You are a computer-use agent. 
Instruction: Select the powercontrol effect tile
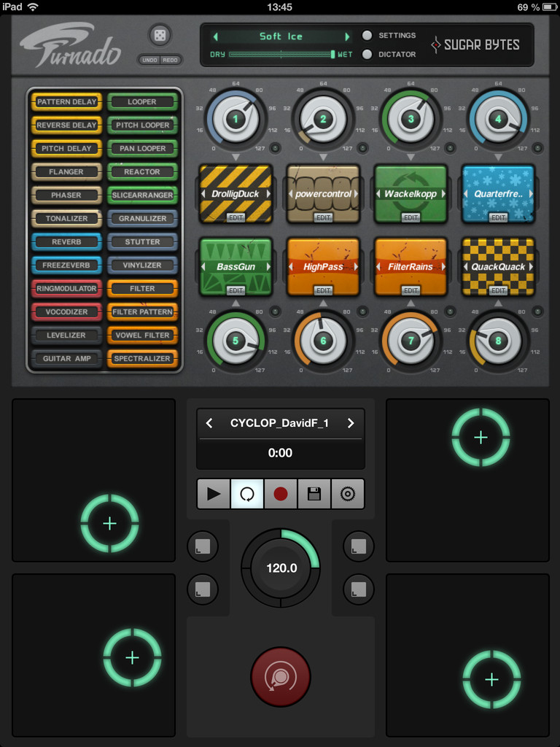(323, 194)
